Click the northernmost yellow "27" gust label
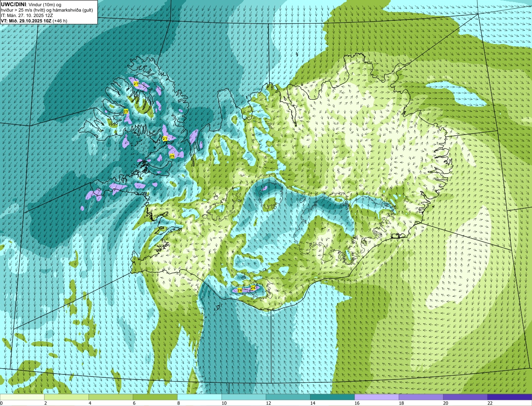The image size is (532, 406). pyautogui.click(x=136, y=84)
